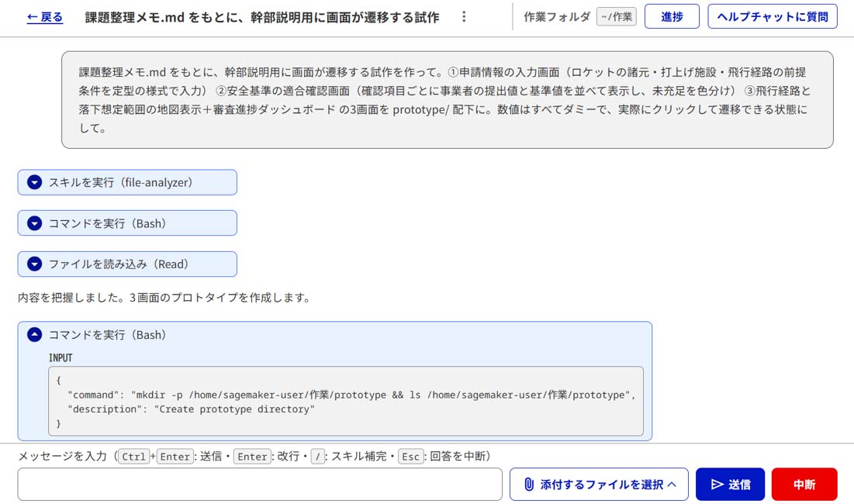854x504 pixels.
Task: Click the user prompt message bubble
Action: pos(447,100)
